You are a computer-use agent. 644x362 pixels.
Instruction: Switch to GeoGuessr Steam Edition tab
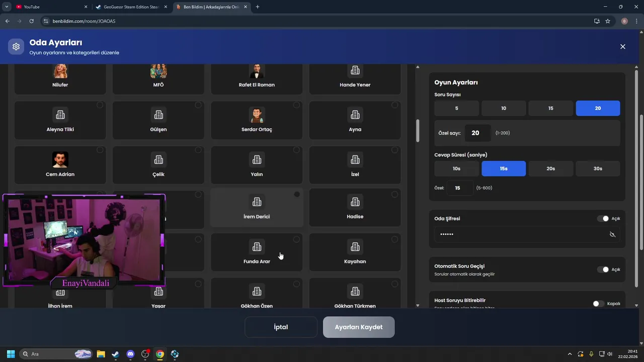coord(132,7)
